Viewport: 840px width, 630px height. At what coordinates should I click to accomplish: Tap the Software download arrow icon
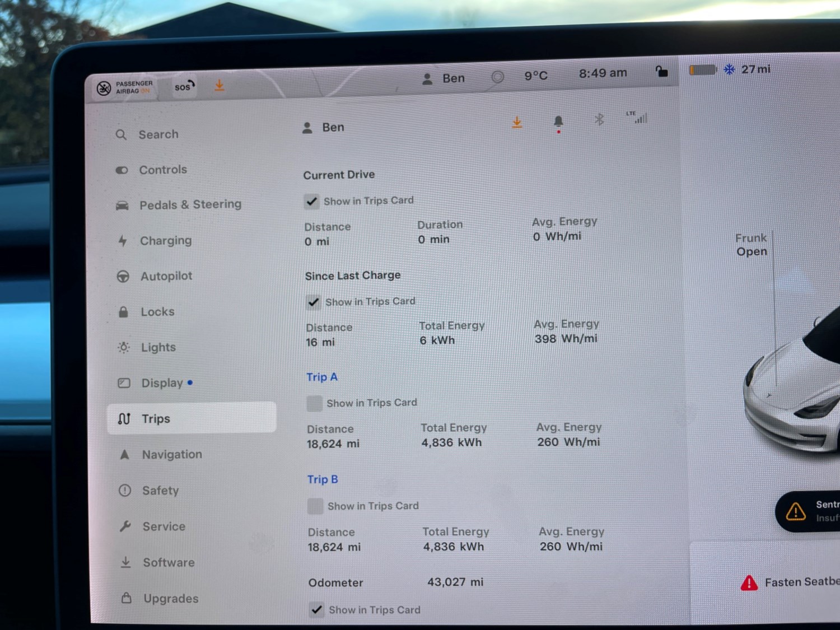click(x=126, y=562)
